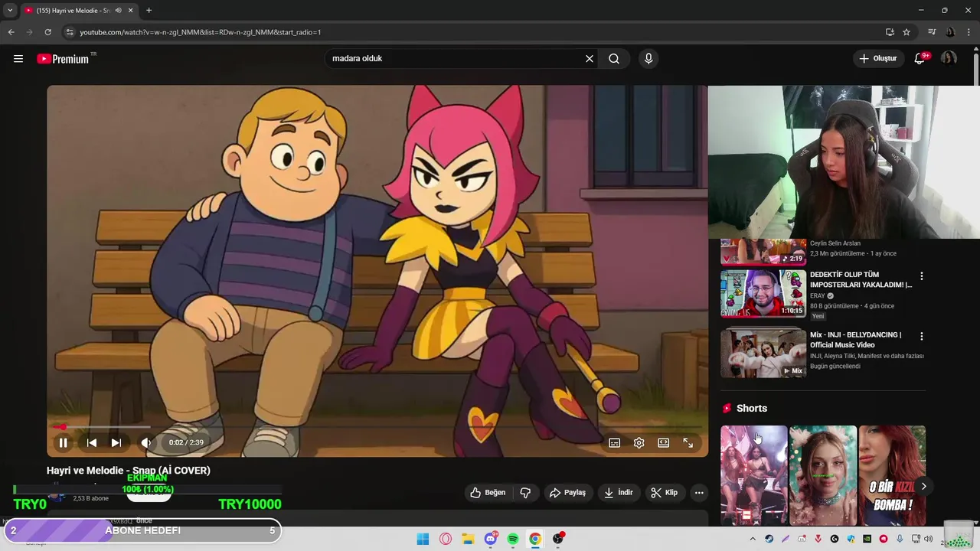
Task: Open Chrome tab search dropdown
Action: click(9, 10)
